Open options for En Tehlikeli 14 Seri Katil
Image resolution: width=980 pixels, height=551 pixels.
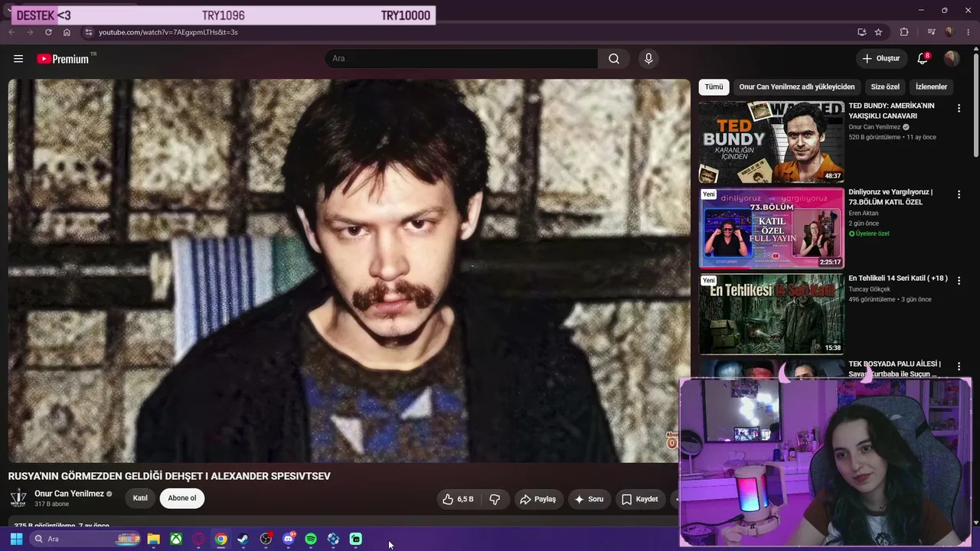[959, 281]
